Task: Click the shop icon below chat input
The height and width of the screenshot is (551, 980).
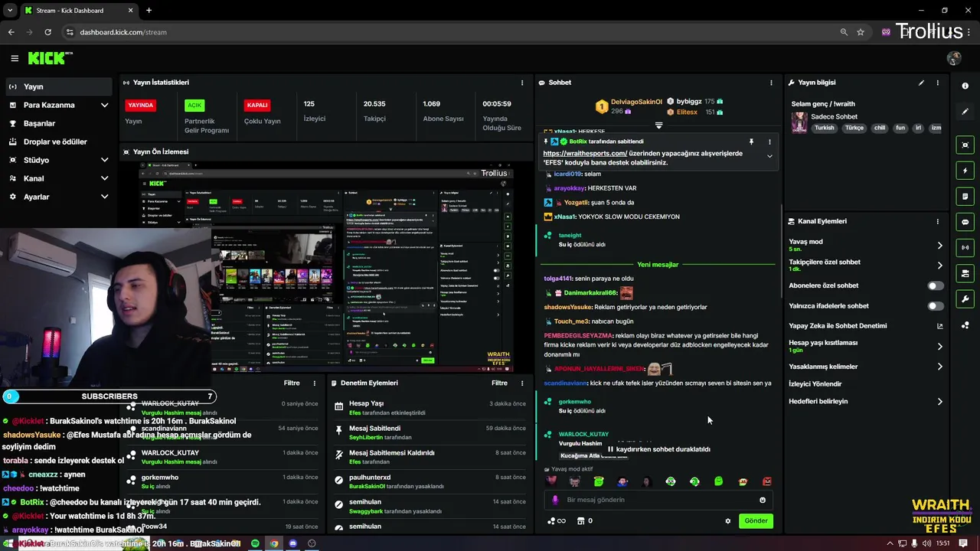Action: pyautogui.click(x=580, y=521)
